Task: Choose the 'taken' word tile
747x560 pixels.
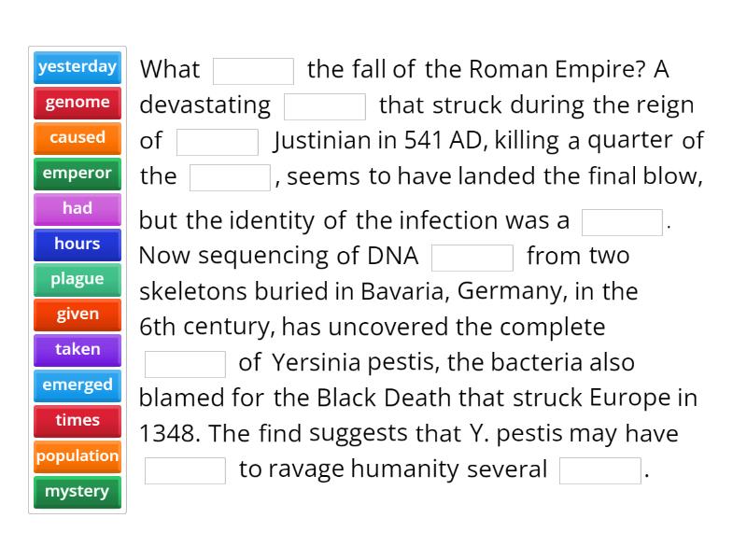Action: (77, 349)
